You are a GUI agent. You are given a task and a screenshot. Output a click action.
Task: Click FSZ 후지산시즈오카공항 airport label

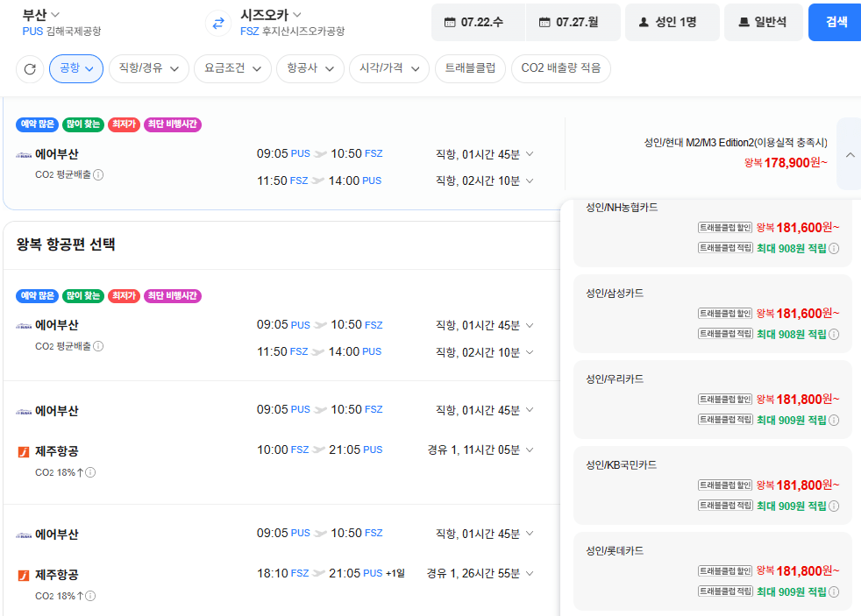292,32
